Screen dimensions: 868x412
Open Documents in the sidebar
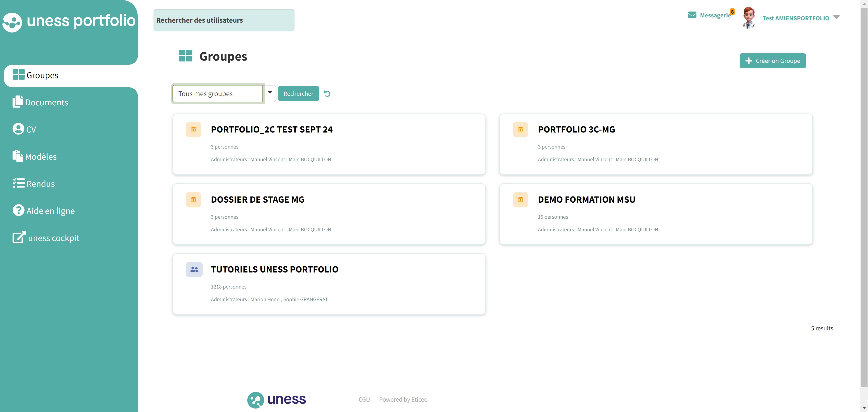pos(47,102)
